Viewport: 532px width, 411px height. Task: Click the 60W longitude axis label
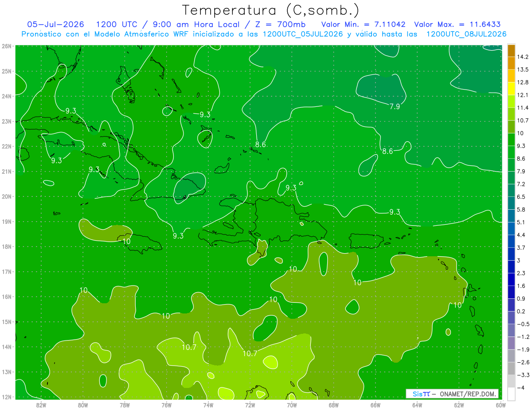pyautogui.click(x=501, y=405)
